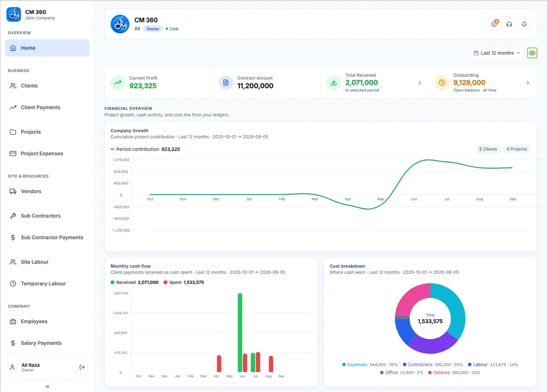
Task: Click the Home house icon
Action: tap(13, 48)
